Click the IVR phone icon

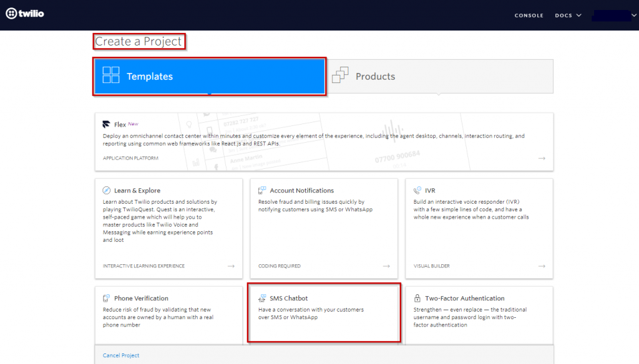(417, 190)
